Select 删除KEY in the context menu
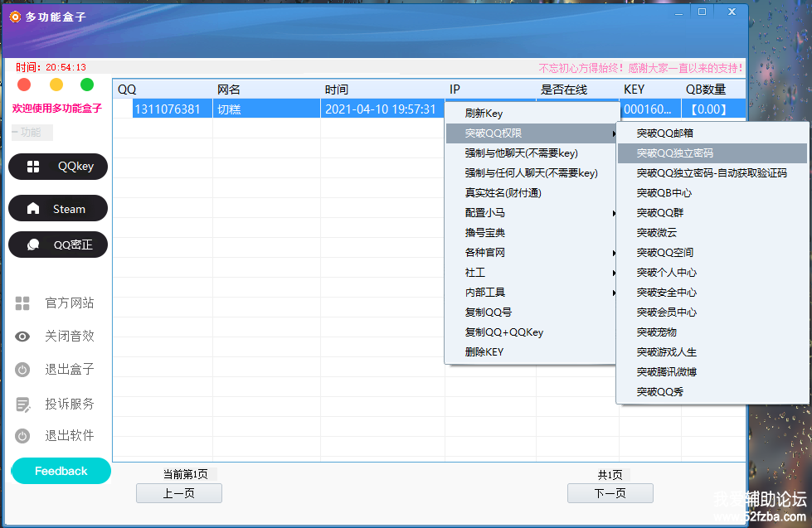The height and width of the screenshot is (528, 812). click(531, 352)
